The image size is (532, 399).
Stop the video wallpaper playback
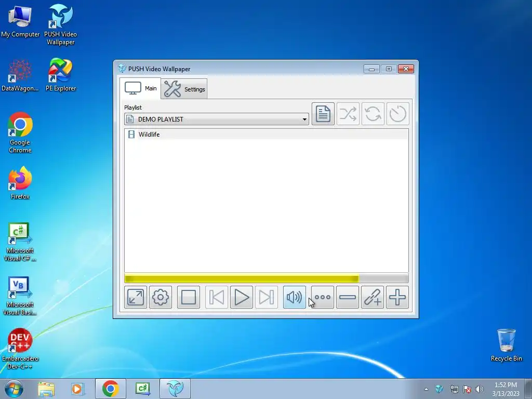point(188,297)
